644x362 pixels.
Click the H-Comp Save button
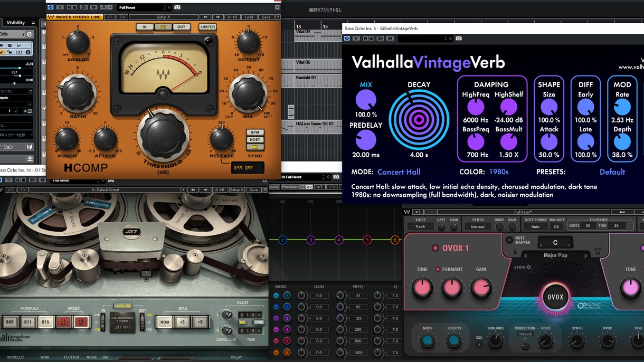click(266, 17)
